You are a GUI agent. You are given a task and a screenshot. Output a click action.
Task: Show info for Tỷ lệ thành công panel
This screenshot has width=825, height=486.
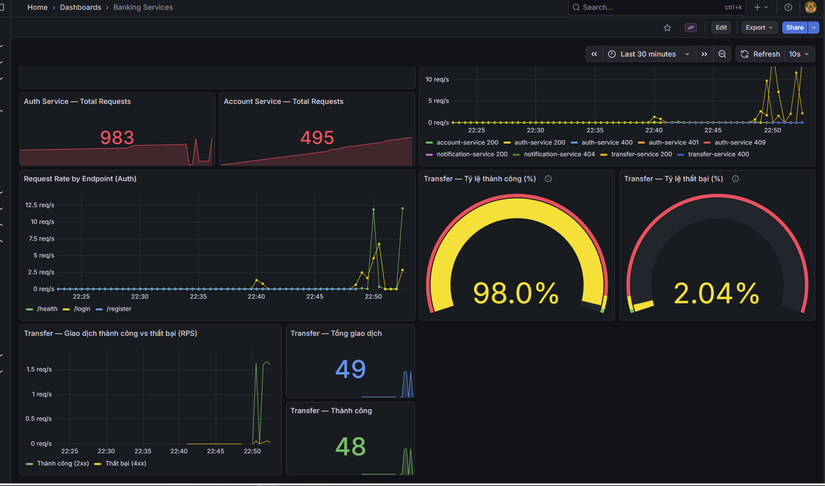(548, 179)
